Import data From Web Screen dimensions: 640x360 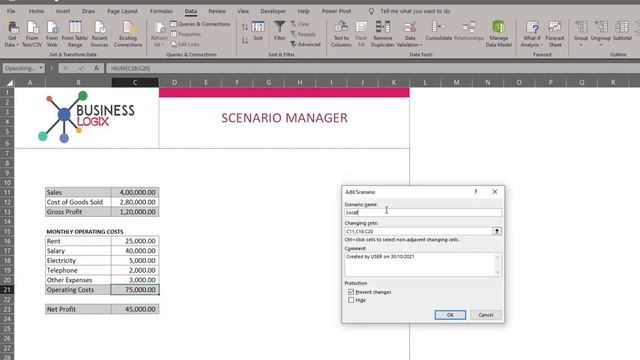(x=52, y=34)
